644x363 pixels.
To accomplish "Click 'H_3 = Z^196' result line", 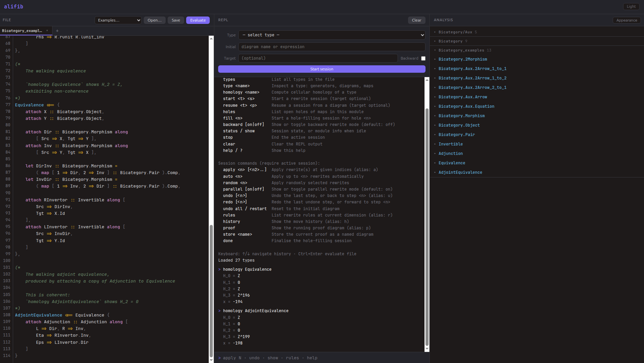I will coord(236,295).
